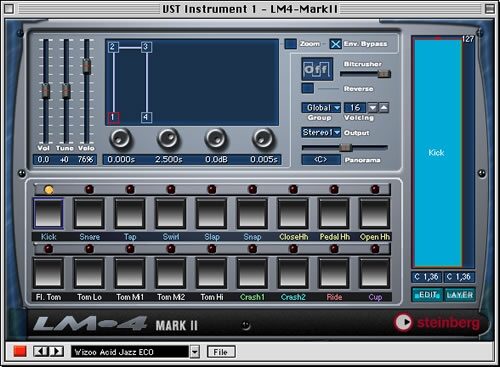This screenshot has width=500, height=367.
Task: Click the envelope knob above 0.005s
Action: pyautogui.click(x=263, y=138)
